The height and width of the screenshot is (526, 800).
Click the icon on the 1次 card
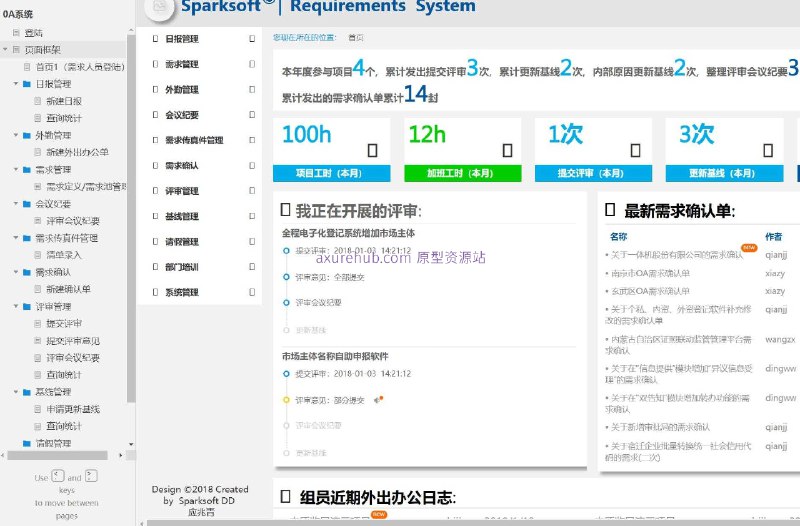coord(636,151)
